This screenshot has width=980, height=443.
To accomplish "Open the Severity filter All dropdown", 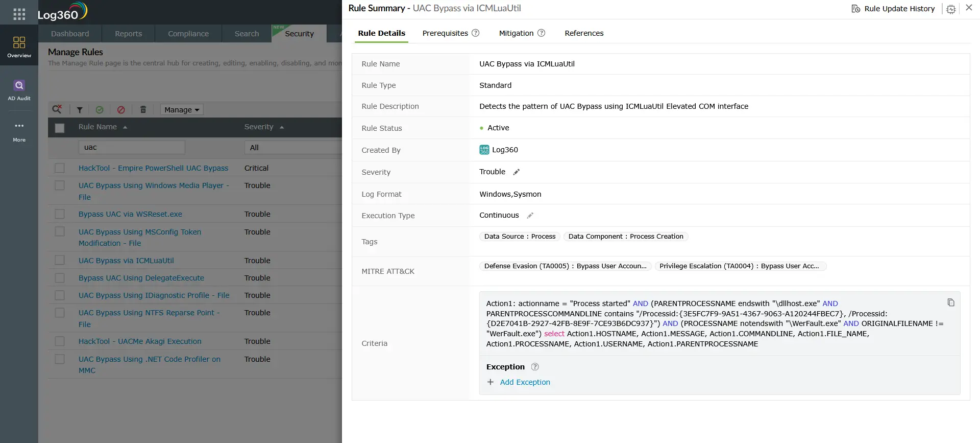I will tap(293, 148).
